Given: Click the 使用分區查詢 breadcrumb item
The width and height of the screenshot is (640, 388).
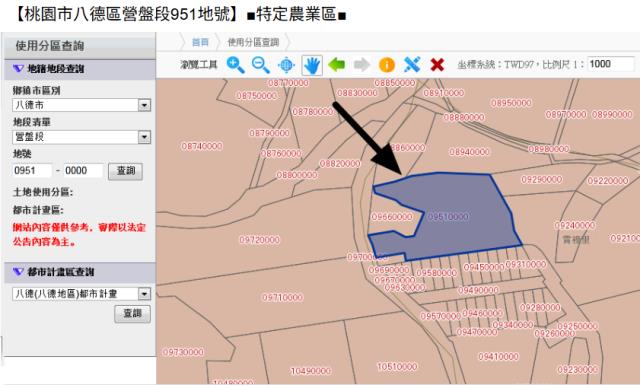Looking at the screenshot, I should click(253, 42).
